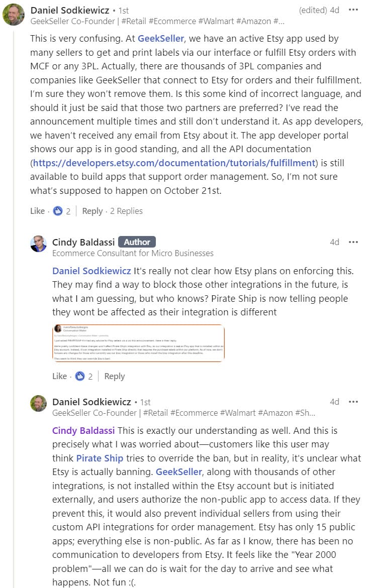The image size is (372, 588).
Task: Open the attached Pirate Ship screenshot thumbnail
Action: 138,343
